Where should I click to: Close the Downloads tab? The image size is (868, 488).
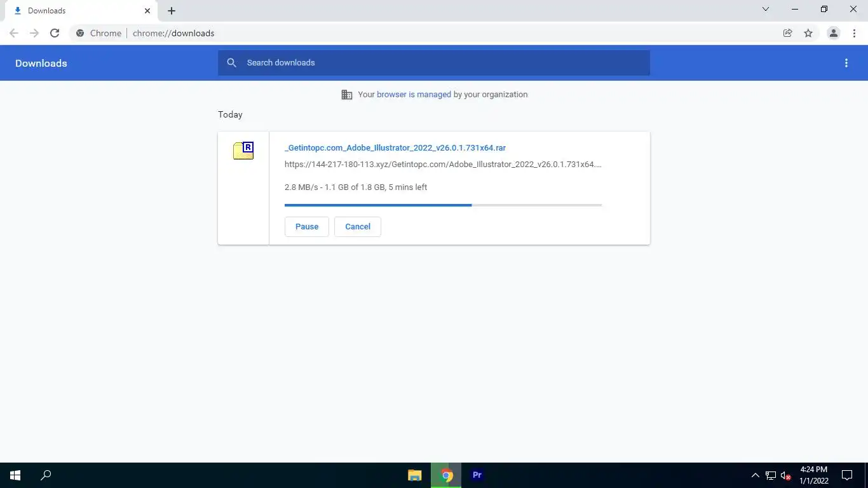tap(147, 11)
